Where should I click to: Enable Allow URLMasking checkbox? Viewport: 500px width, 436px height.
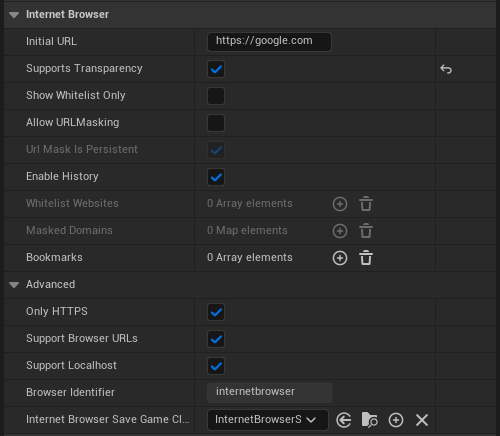click(x=216, y=123)
